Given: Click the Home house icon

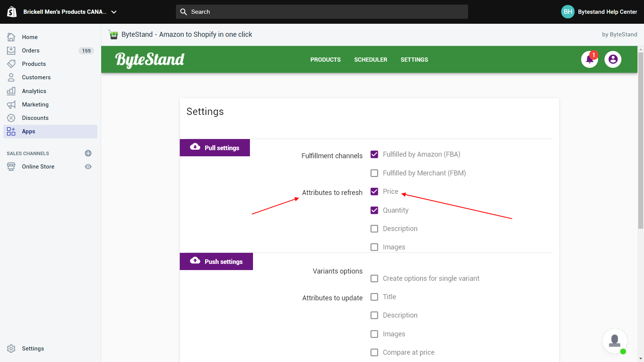Looking at the screenshot, I should point(11,37).
